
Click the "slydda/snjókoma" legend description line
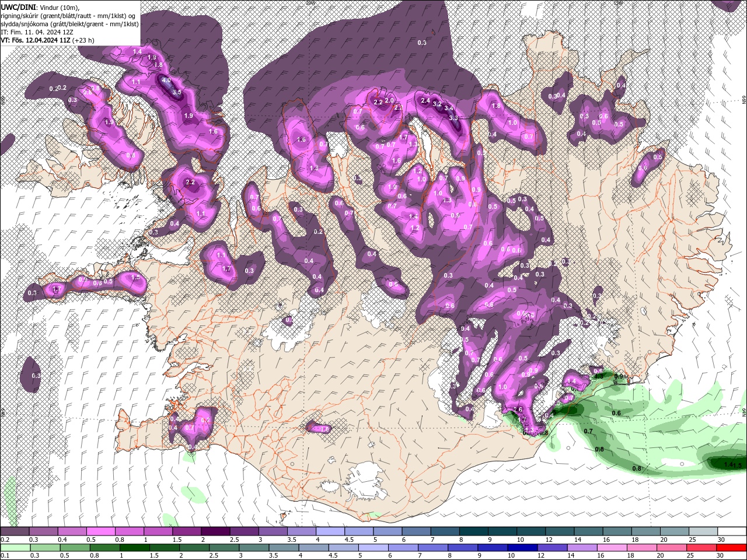click(x=69, y=24)
